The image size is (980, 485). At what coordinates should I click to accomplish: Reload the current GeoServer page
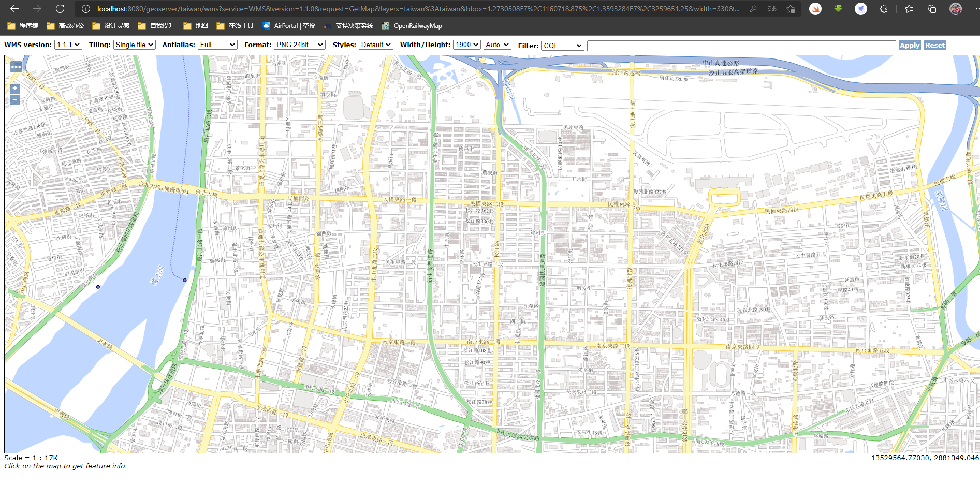[x=60, y=9]
